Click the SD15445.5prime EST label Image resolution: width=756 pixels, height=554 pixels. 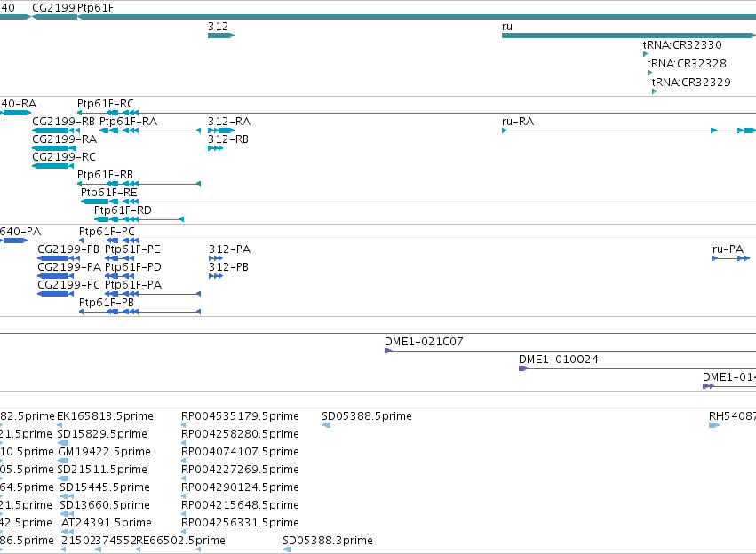(x=105, y=487)
